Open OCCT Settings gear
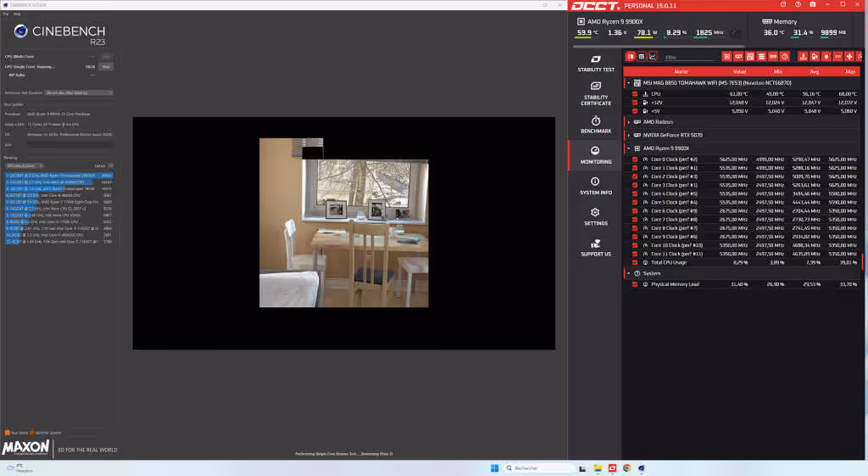The width and height of the screenshot is (868, 476). click(x=596, y=216)
